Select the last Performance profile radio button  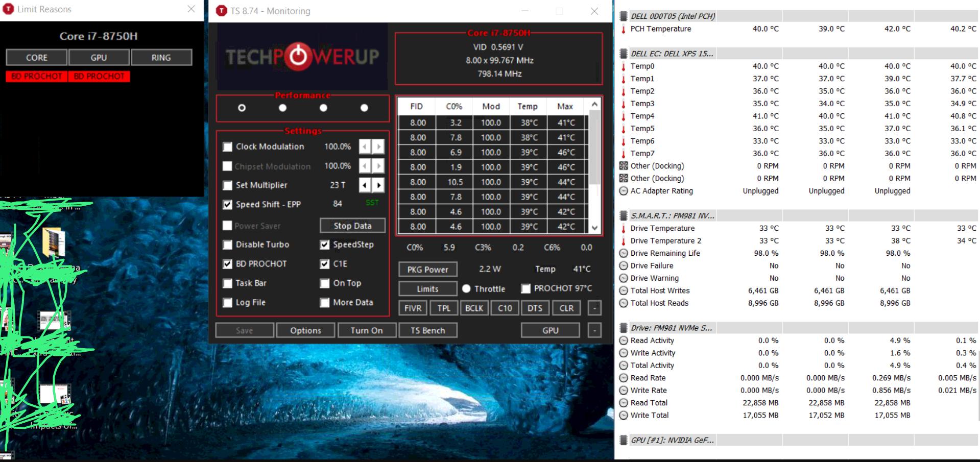364,108
